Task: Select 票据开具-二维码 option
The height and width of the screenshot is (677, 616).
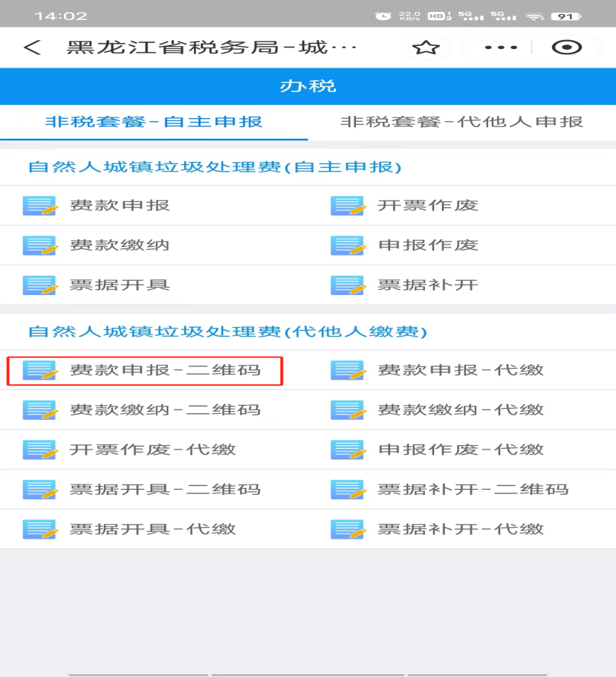Action: click(x=165, y=490)
